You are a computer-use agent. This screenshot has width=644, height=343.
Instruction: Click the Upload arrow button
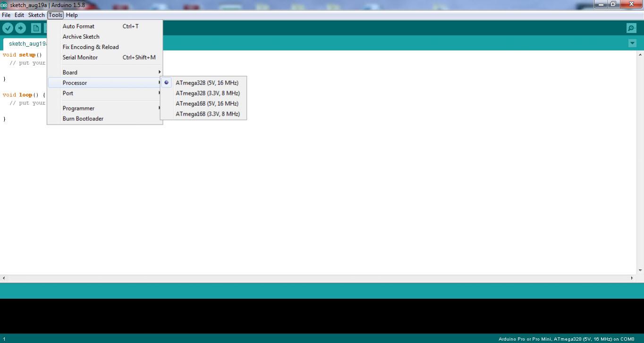pyautogui.click(x=20, y=28)
